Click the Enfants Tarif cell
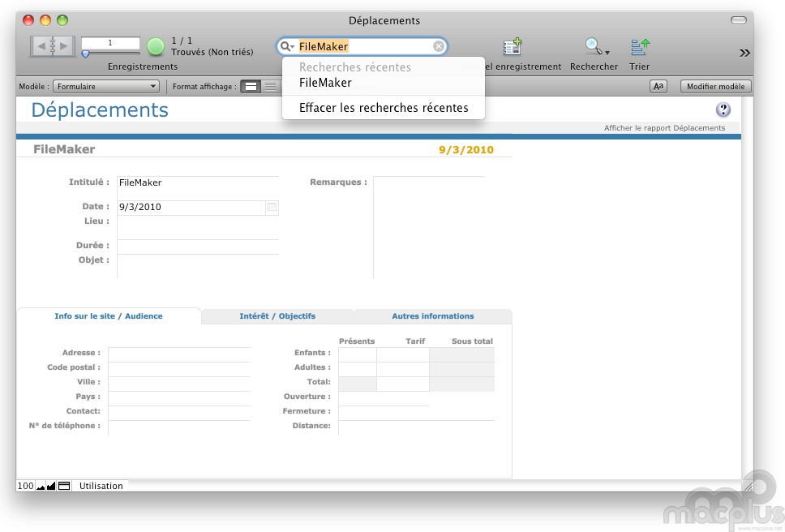This screenshot has height=532, width=785. click(403, 354)
